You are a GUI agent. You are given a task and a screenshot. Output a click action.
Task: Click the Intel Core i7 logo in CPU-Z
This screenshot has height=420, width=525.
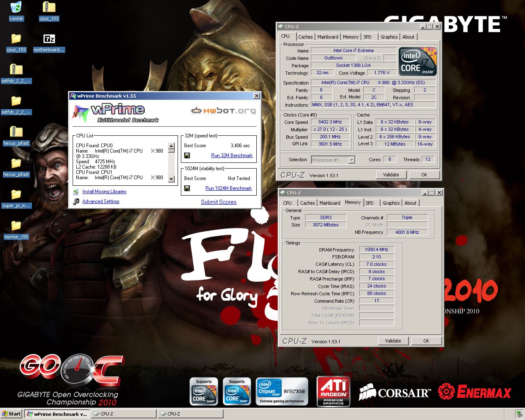tap(418, 62)
